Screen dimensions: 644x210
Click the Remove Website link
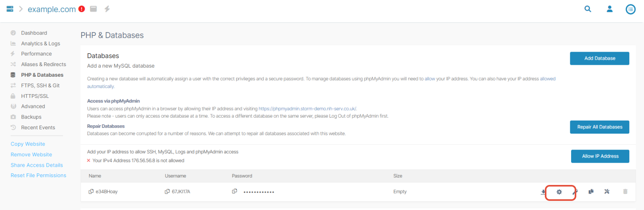(31, 155)
